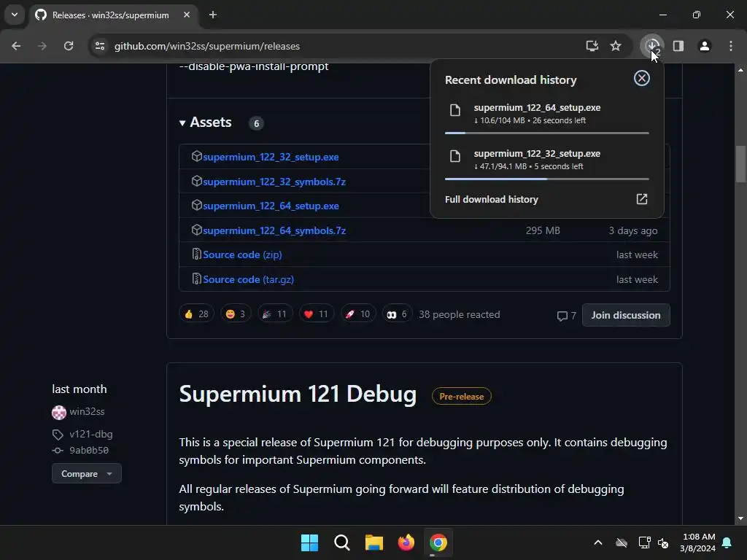
Task: Click Chrome icon in taskbar
Action: click(438, 542)
